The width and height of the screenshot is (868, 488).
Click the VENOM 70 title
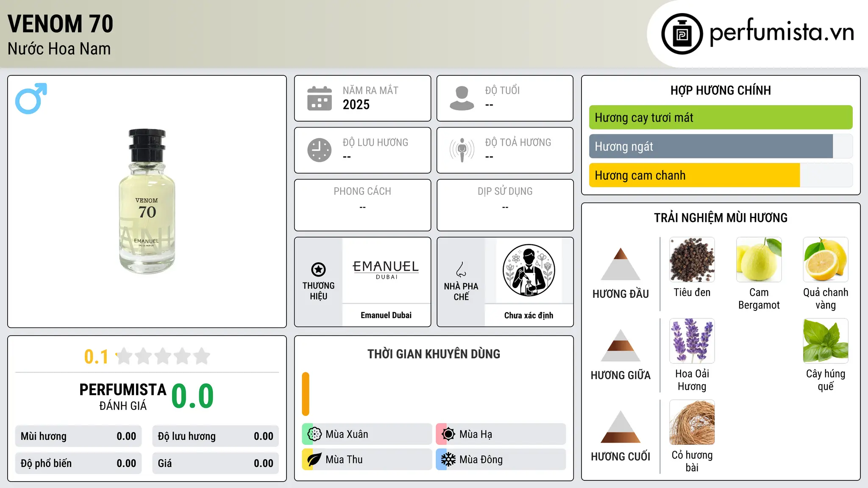tap(61, 24)
